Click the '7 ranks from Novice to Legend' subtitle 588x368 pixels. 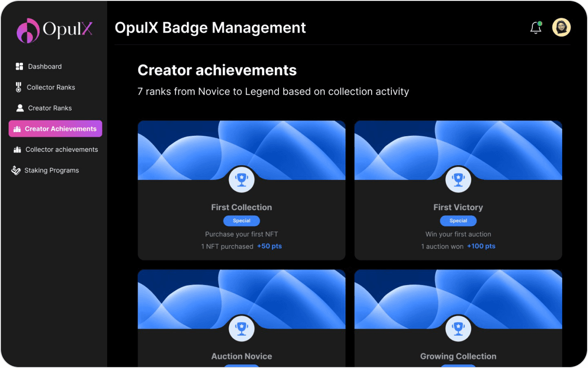(273, 91)
